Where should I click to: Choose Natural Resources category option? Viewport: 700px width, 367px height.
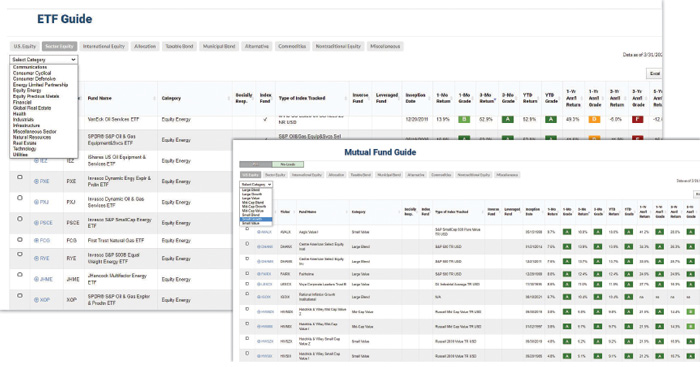click(x=32, y=137)
